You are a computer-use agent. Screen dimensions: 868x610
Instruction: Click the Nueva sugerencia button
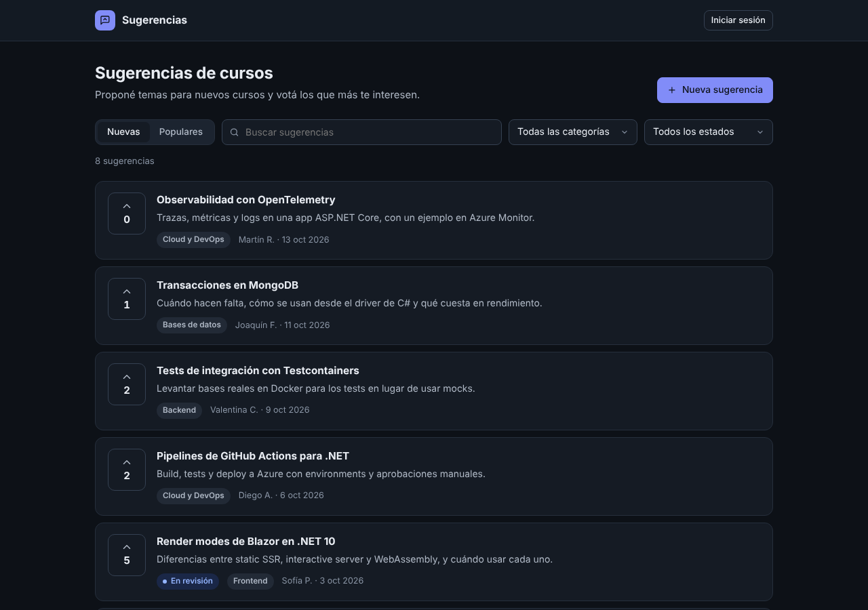[x=715, y=90]
